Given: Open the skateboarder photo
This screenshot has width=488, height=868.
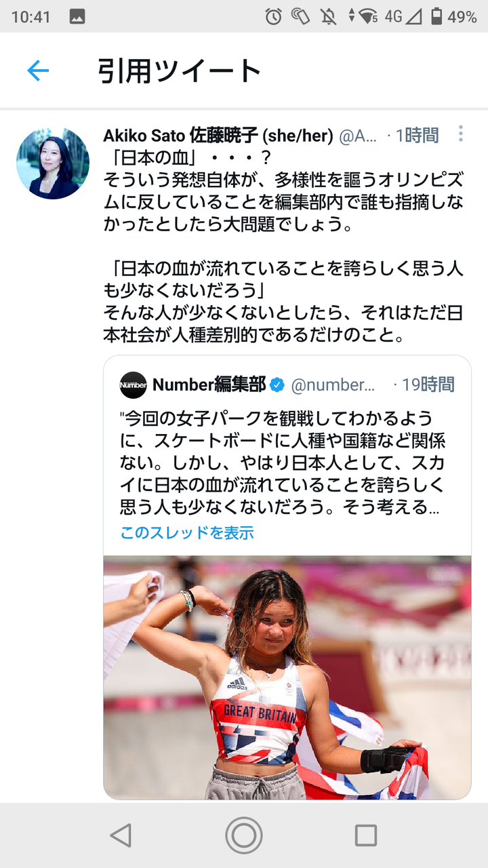Looking at the screenshot, I should click(x=287, y=677).
